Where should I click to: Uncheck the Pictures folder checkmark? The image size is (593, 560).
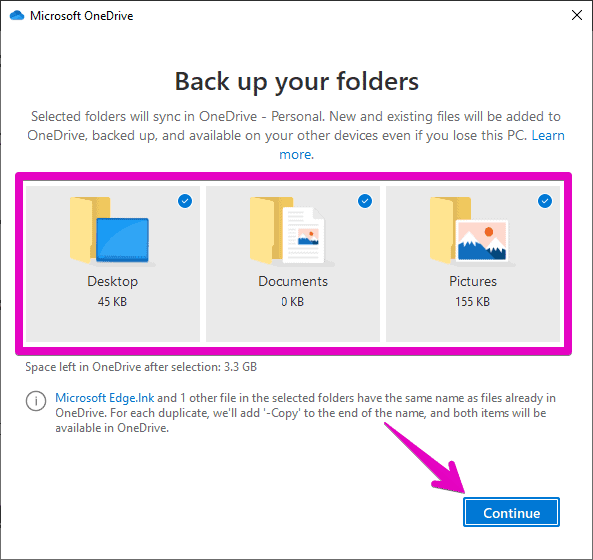pyautogui.click(x=545, y=201)
